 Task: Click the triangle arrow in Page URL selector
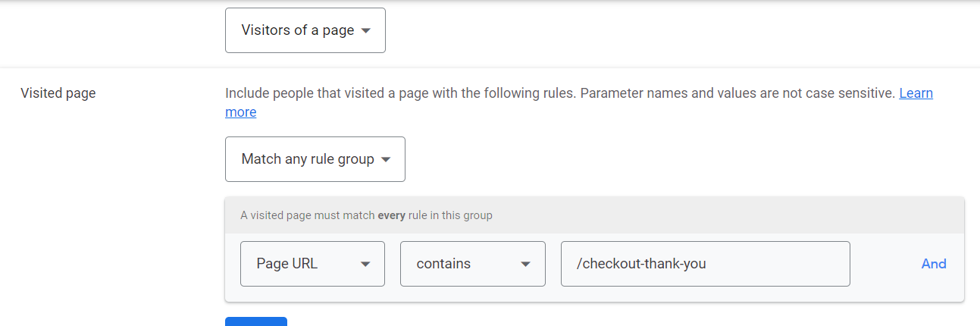(365, 265)
